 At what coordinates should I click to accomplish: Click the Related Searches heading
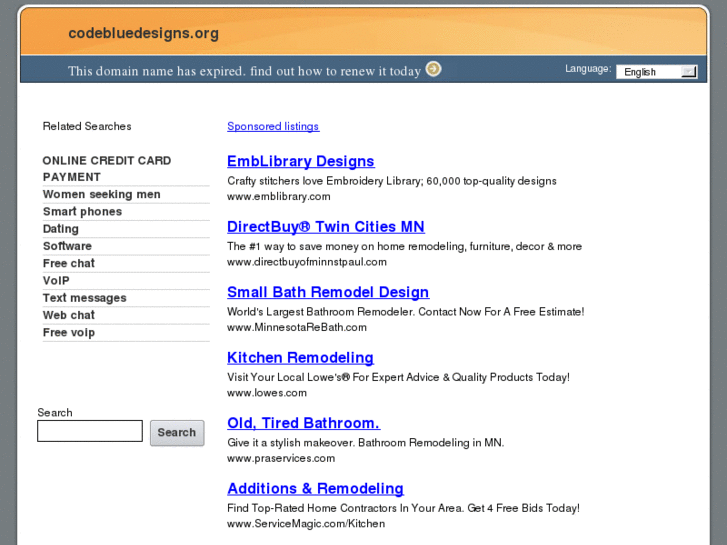pos(87,126)
